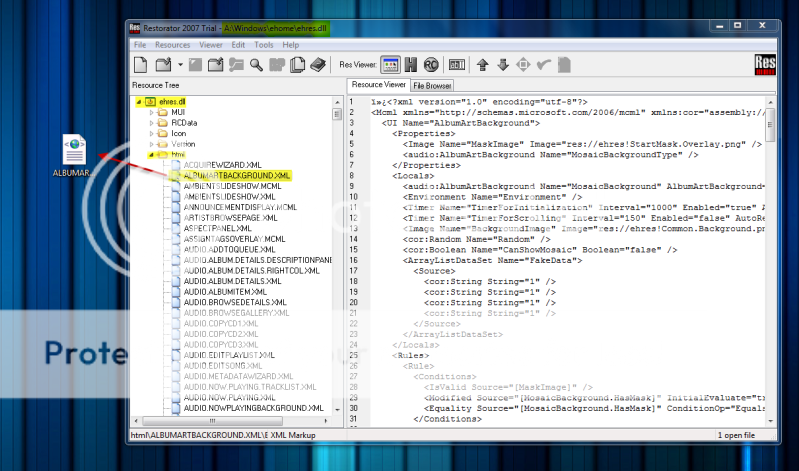
Task: Select AMBIENTSLIDESHOW.MCML resource
Action: point(232,186)
